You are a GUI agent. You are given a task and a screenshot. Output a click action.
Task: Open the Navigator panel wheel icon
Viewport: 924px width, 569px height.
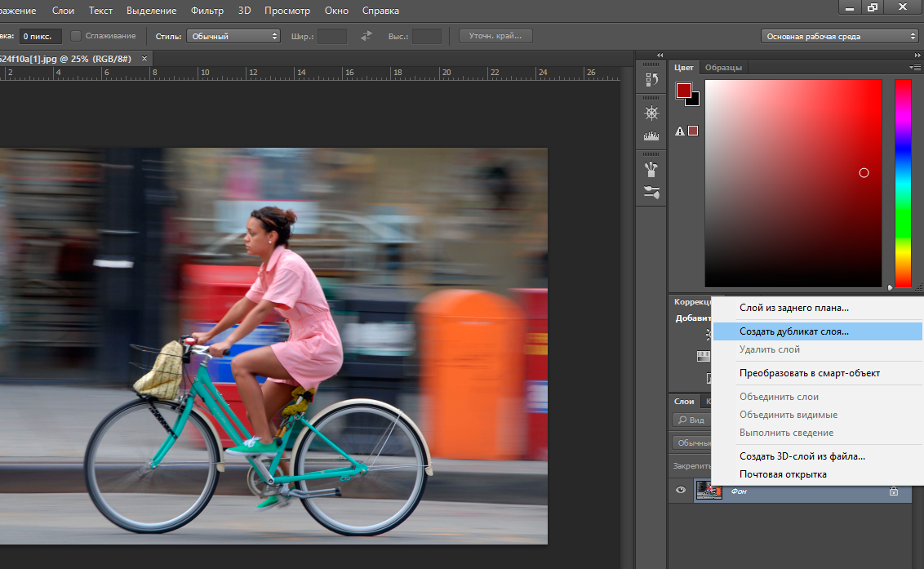tap(651, 113)
